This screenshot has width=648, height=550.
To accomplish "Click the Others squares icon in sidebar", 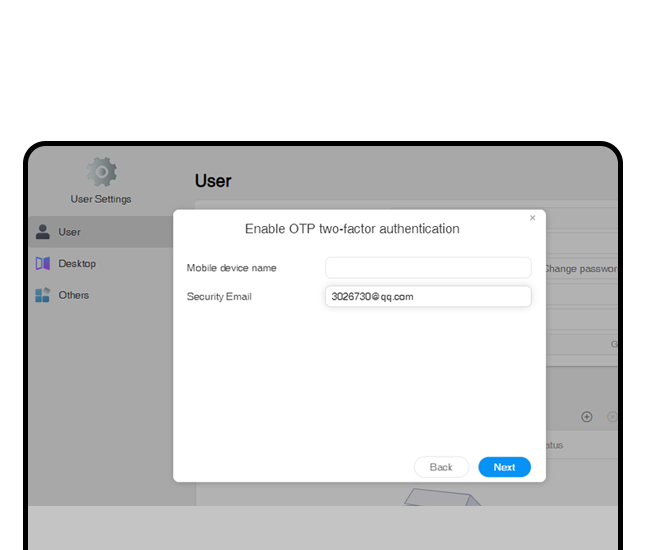I will click(42, 295).
